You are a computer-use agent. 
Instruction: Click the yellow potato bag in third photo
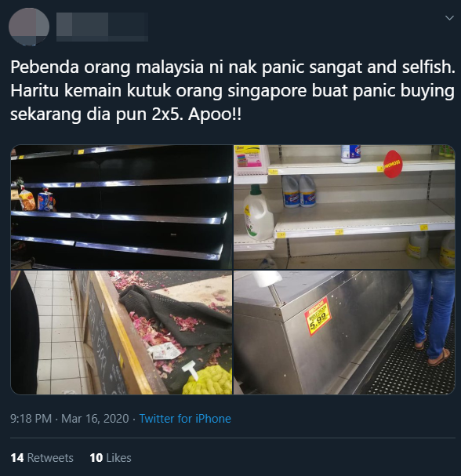(208, 381)
